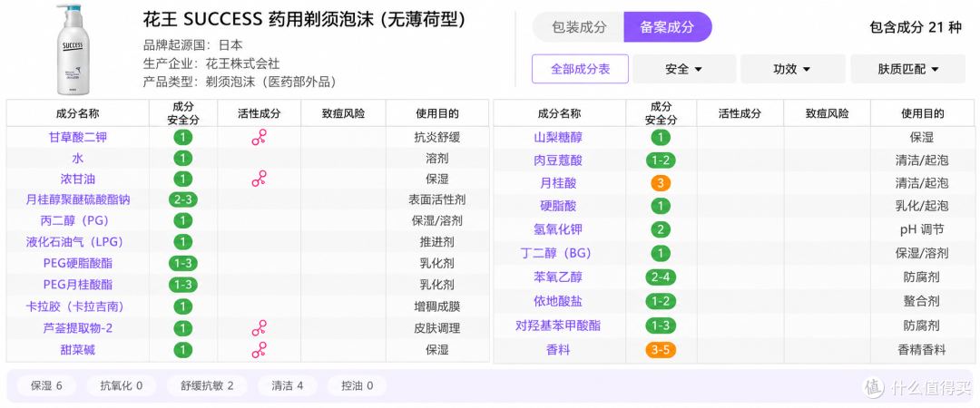980x408 pixels.
Task: Click the SUCCESS product bottle image
Action: (x=73, y=48)
